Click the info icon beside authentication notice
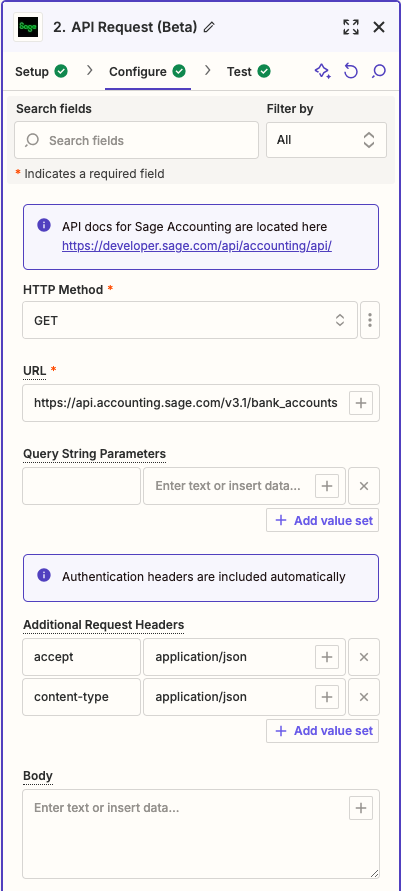Screen dimensions: 401x891 click(44, 576)
